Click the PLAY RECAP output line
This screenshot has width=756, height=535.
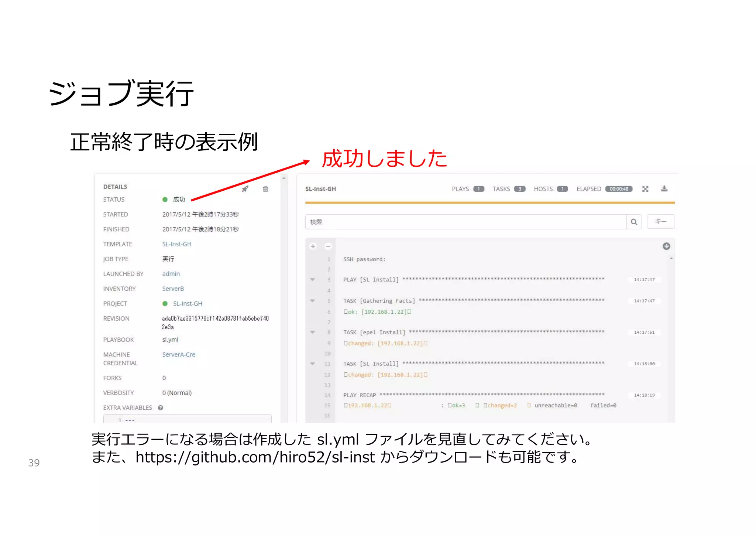coord(474,395)
